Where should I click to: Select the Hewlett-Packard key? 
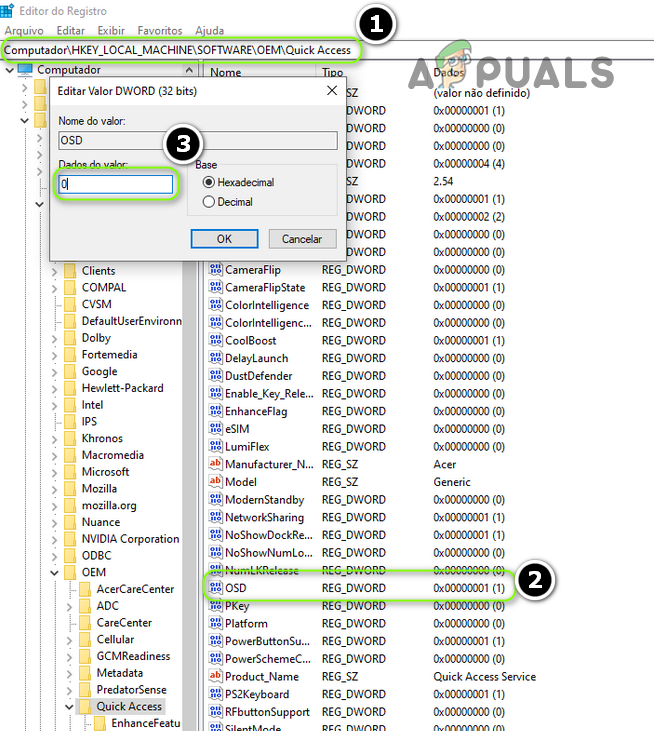point(123,388)
